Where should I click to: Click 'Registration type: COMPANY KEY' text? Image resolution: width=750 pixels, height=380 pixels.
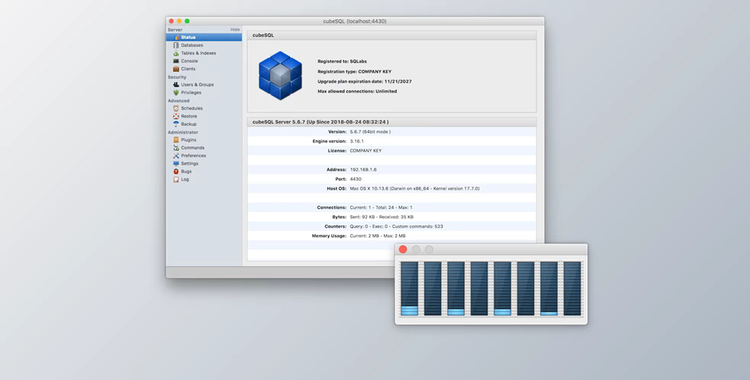click(354, 71)
